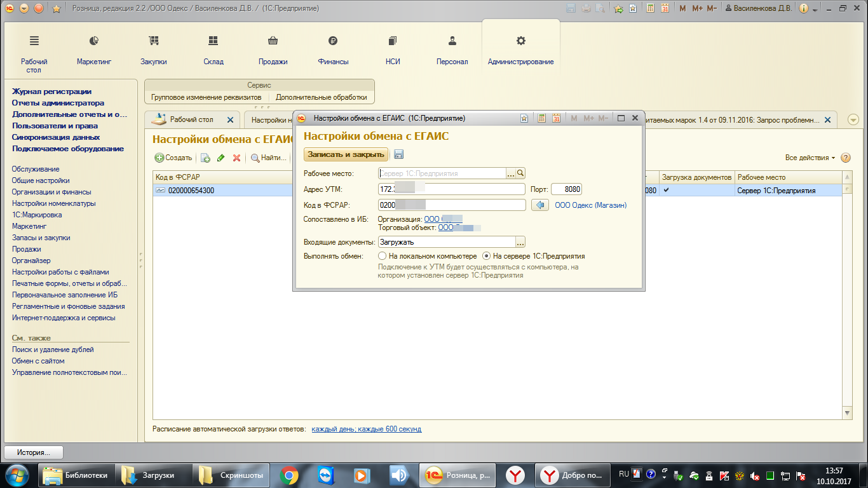Click Записать и закрыть button
The image size is (868, 488).
click(346, 154)
